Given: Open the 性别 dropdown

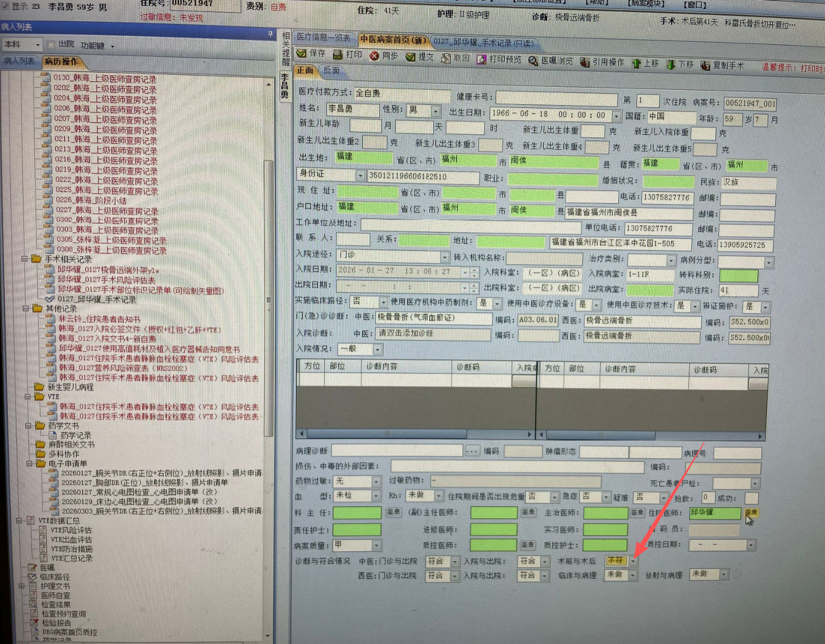Looking at the screenshot, I should coord(435,111).
